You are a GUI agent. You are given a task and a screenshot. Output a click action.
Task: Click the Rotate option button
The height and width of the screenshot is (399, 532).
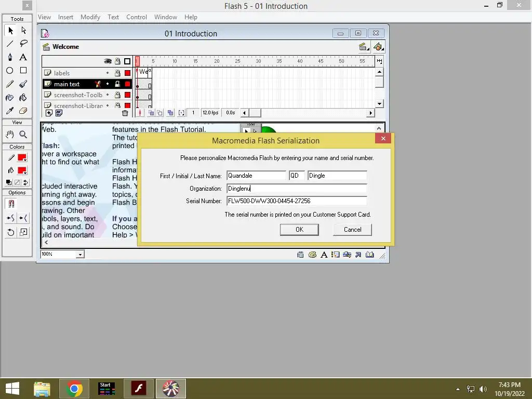coord(10,232)
